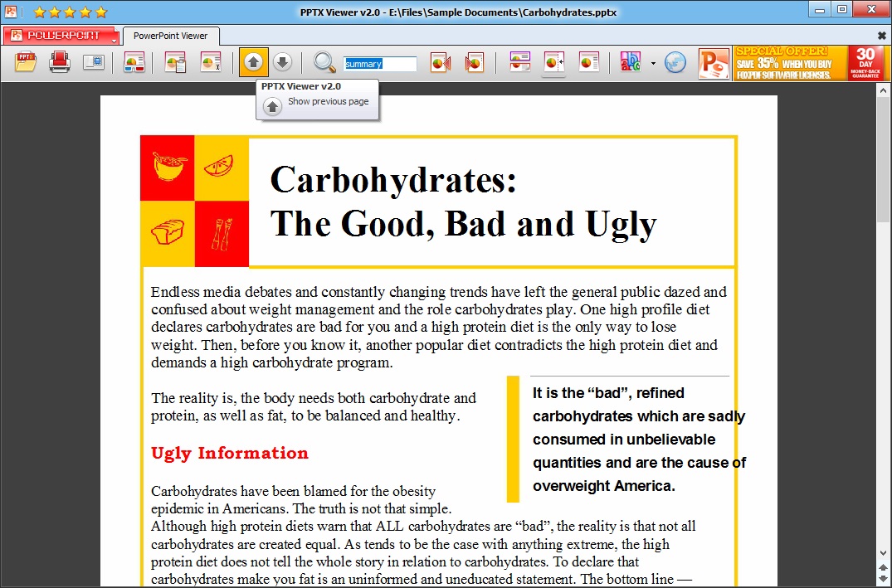892x588 pixels.
Task: Click the screen capture toolbar icon
Action: 93,62
